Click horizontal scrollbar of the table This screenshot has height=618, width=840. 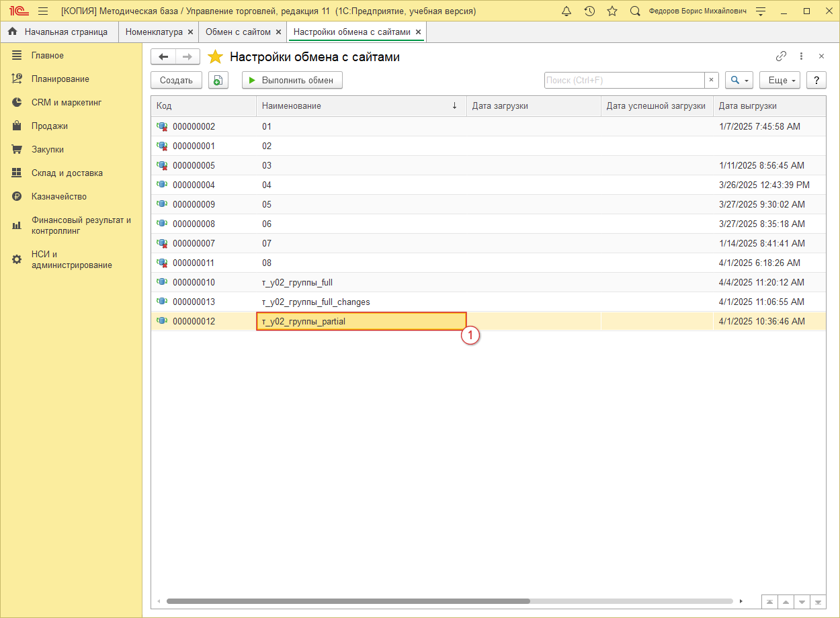coord(348,601)
